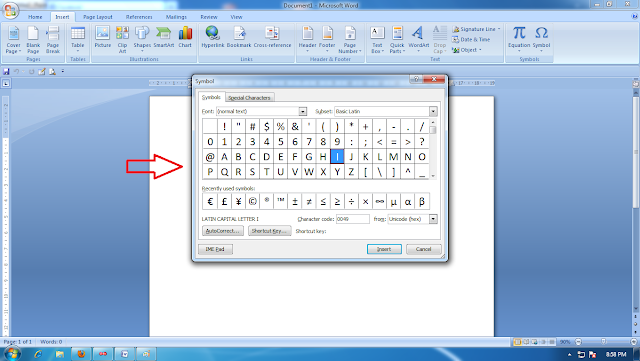
Task: Expand the Font dropdown in Symbol dialog
Action: coord(302,111)
